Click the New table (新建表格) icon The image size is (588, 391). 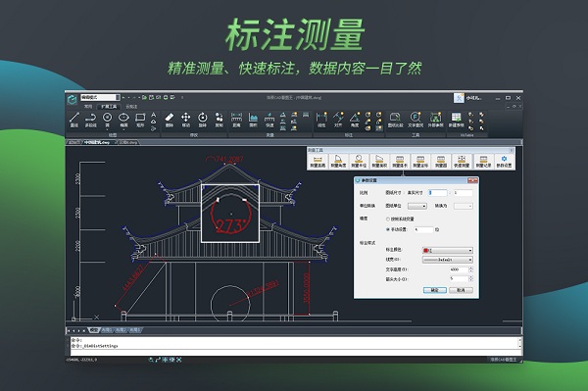pyautogui.click(x=456, y=120)
